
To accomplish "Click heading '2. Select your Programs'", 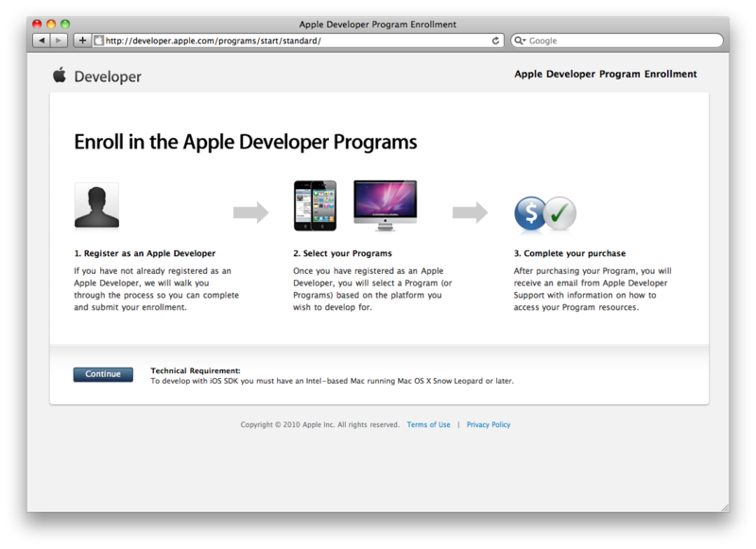I will point(342,253).
